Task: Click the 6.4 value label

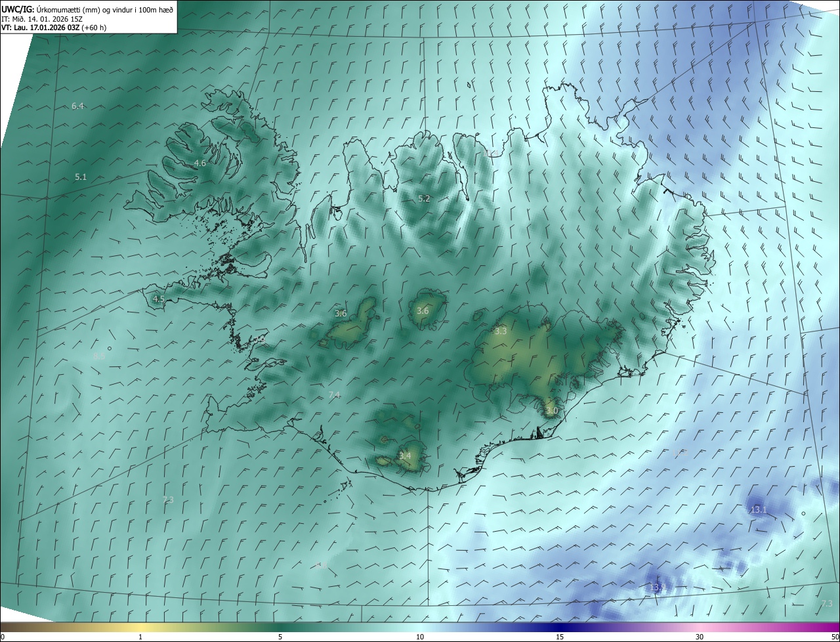Action: pos(78,106)
